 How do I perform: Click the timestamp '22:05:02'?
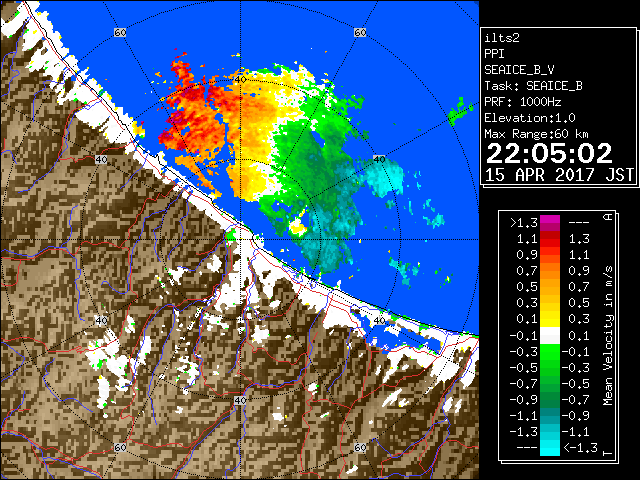(549, 153)
